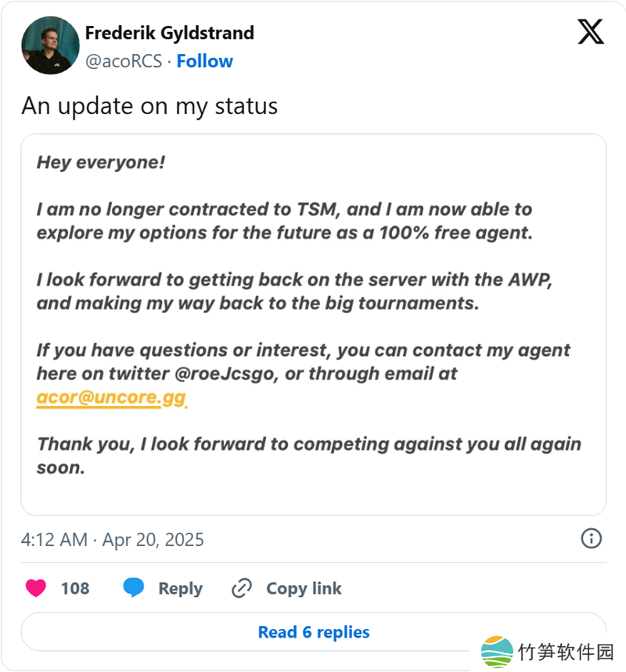Follow the @acoRCS account
The width and height of the screenshot is (626, 672).
tap(204, 61)
